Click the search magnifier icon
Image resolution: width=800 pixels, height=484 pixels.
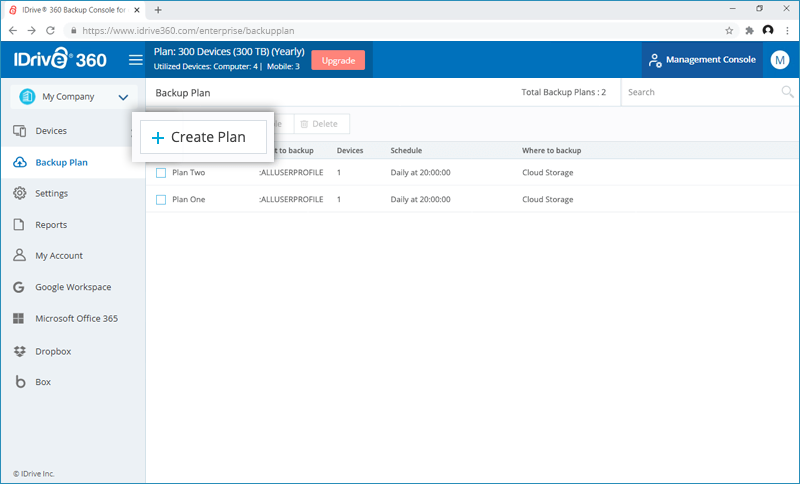coord(787,92)
